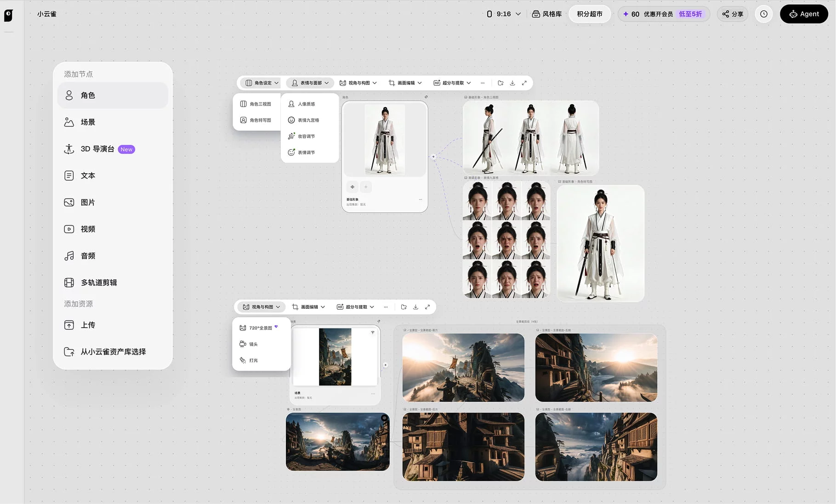Add a 文本 text node
The height and width of the screenshot is (504, 836).
pos(113,176)
